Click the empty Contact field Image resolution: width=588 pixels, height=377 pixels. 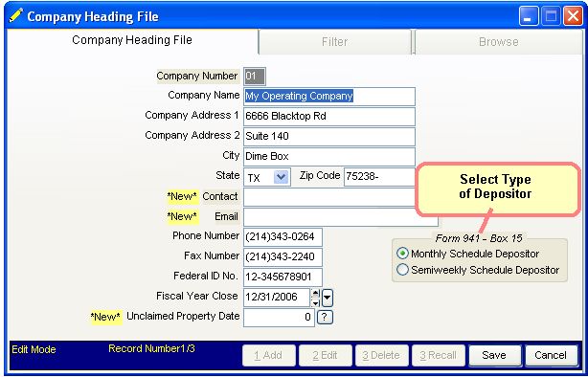329,197
